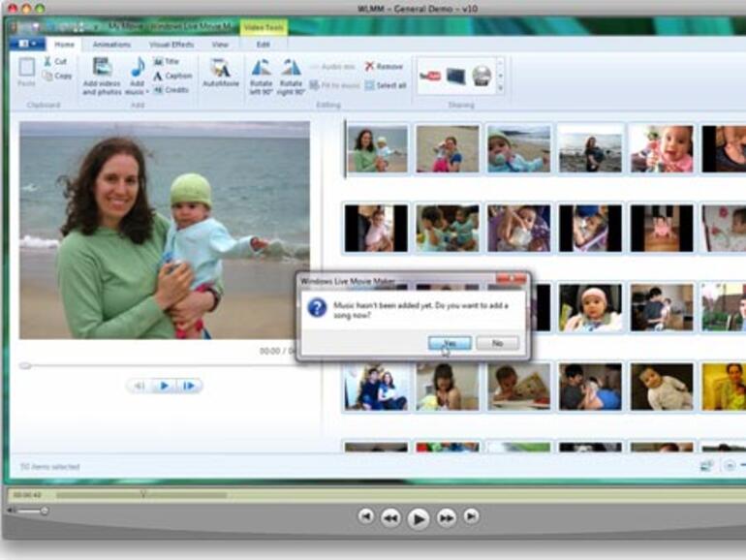Viewport: 746px width, 560px height.
Task: Rewind the QuickTime video
Action: [390, 517]
